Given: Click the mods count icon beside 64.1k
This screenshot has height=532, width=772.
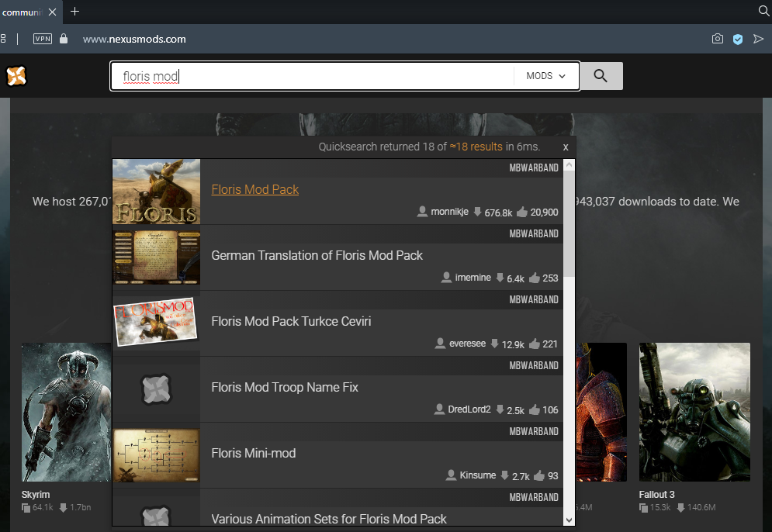Looking at the screenshot, I should [26, 507].
